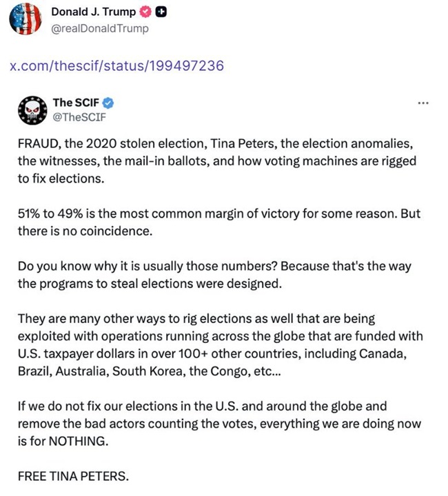Open the Donald J. Trump display name
Screen dimensions: 448x496
pos(92,12)
